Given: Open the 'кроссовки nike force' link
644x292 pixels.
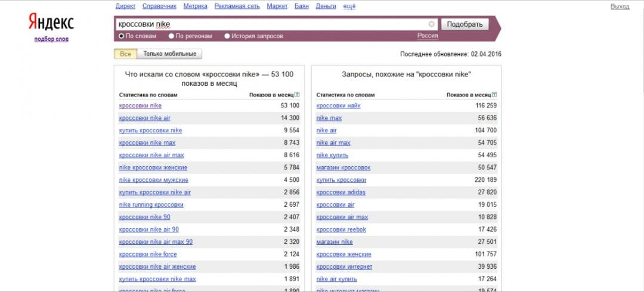Looking at the screenshot, I should pyautogui.click(x=148, y=254).
